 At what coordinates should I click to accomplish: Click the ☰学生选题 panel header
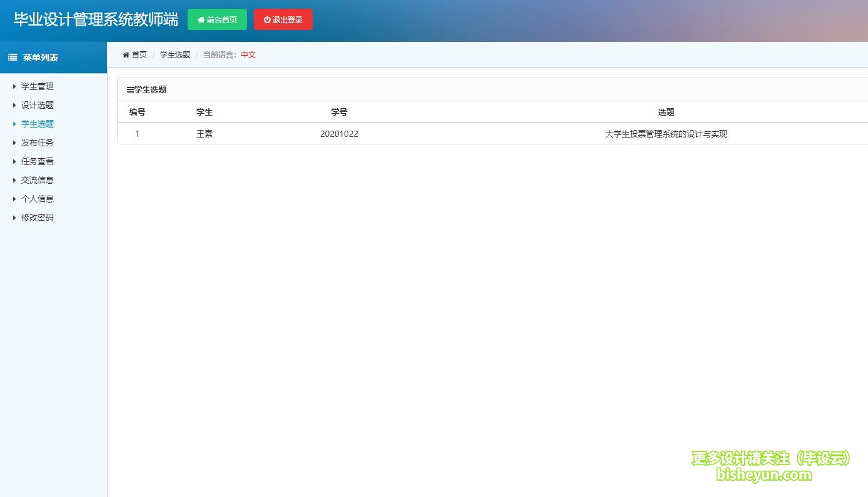[493, 89]
